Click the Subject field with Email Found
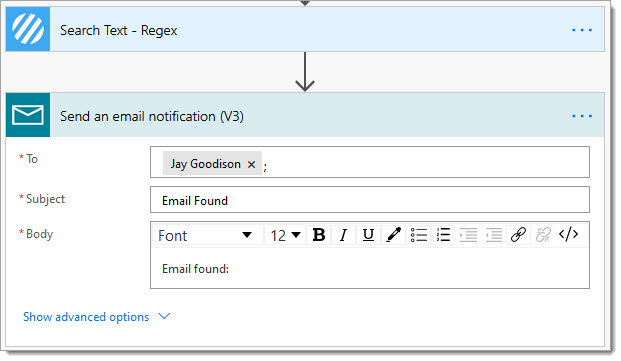 (x=370, y=200)
